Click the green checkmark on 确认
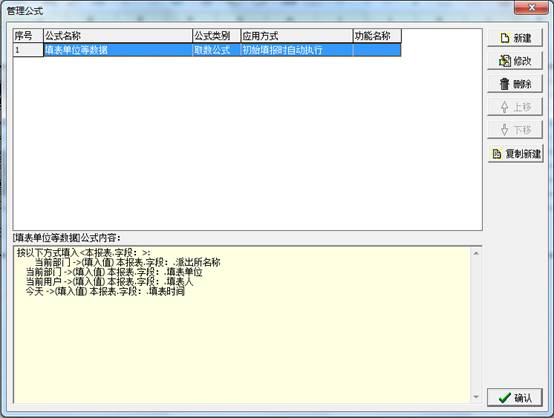 [505, 398]
